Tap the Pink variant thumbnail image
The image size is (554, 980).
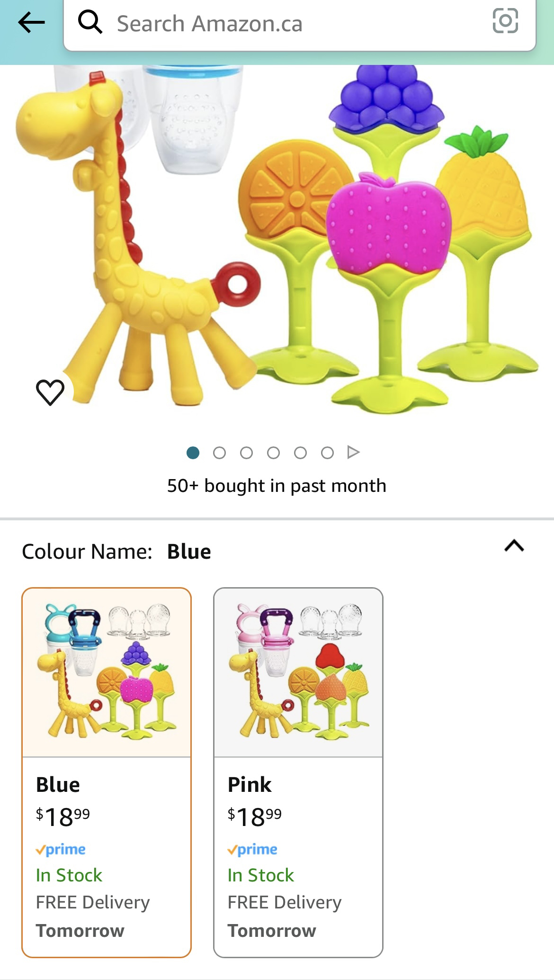coord(298,672)
